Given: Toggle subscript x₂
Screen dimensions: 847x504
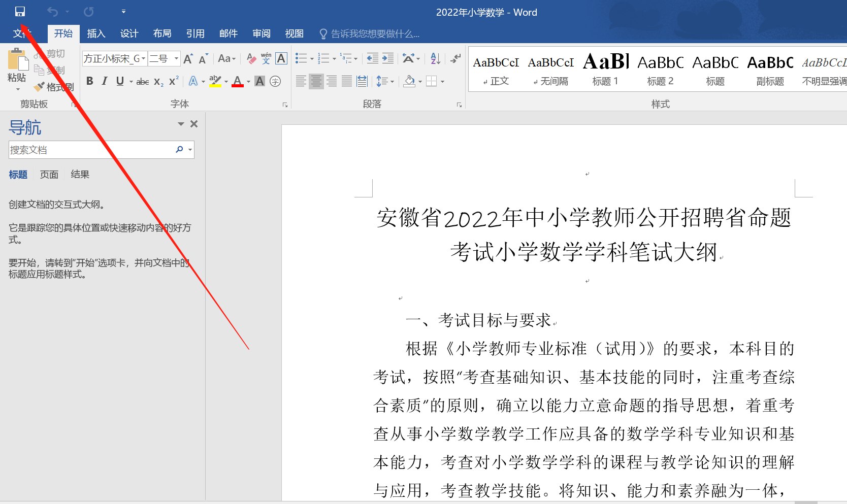Looking at the screenshot, I should [158, 81].
